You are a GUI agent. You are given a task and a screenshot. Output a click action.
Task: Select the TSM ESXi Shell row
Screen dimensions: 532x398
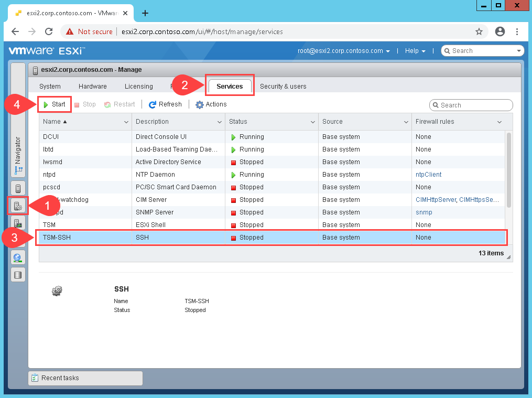tap(272, 224)
